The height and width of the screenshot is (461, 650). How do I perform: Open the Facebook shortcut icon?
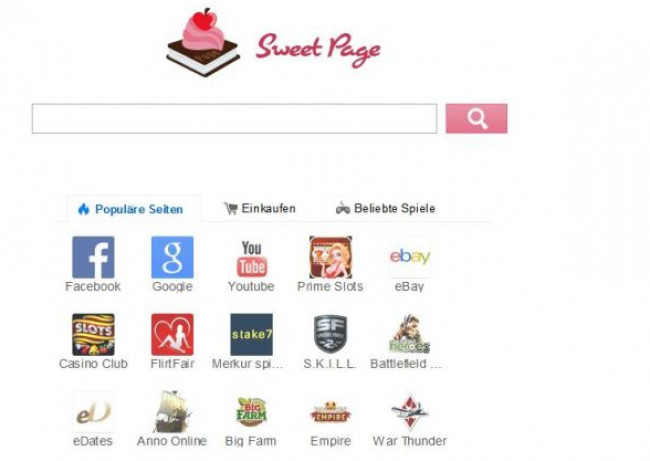[x=93, y=257]
